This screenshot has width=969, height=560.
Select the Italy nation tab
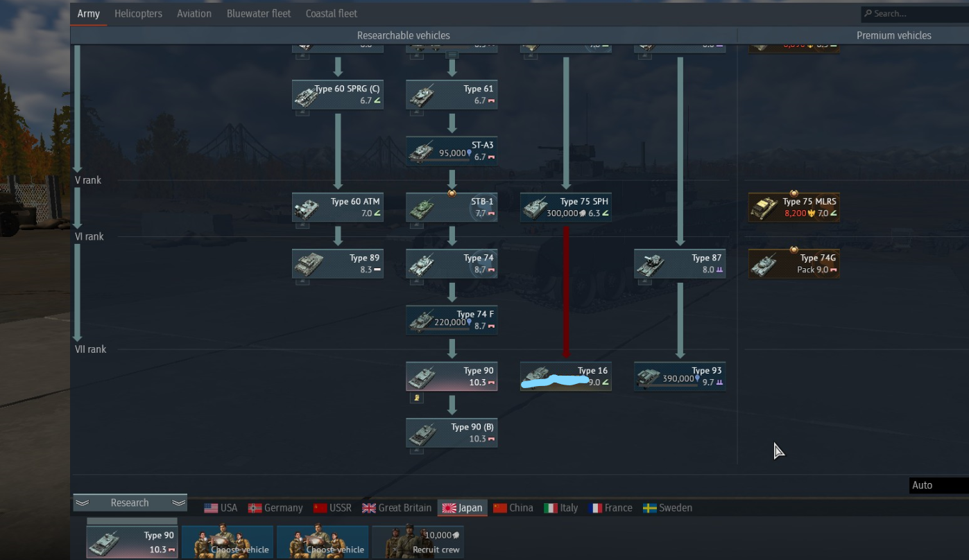point(560,508)
